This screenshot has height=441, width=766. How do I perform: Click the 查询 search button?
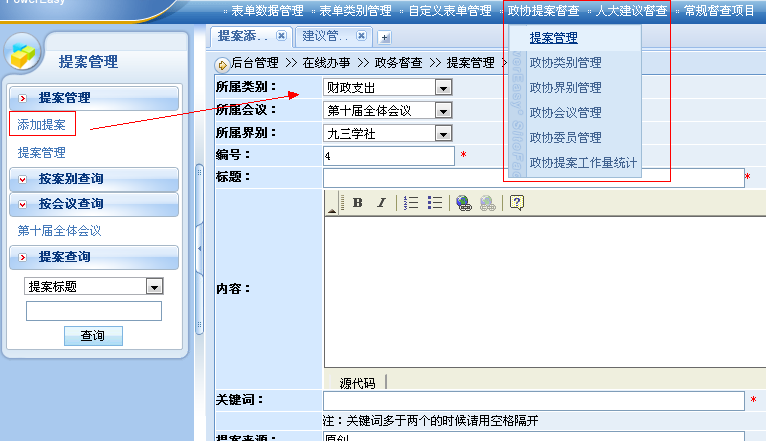click(x=92, y=336)
